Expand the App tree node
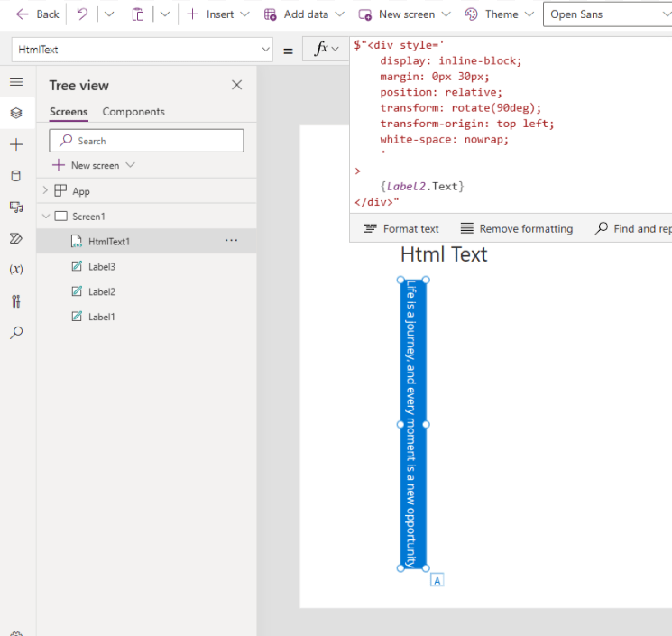 click(45, 190)
